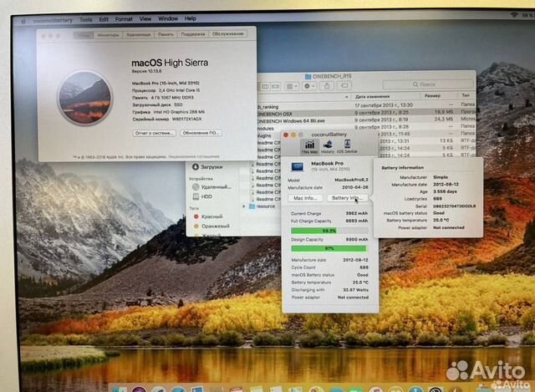Sort by Дата изменения column header
Viewport: 535px width, 392px height.
point(372,97)
